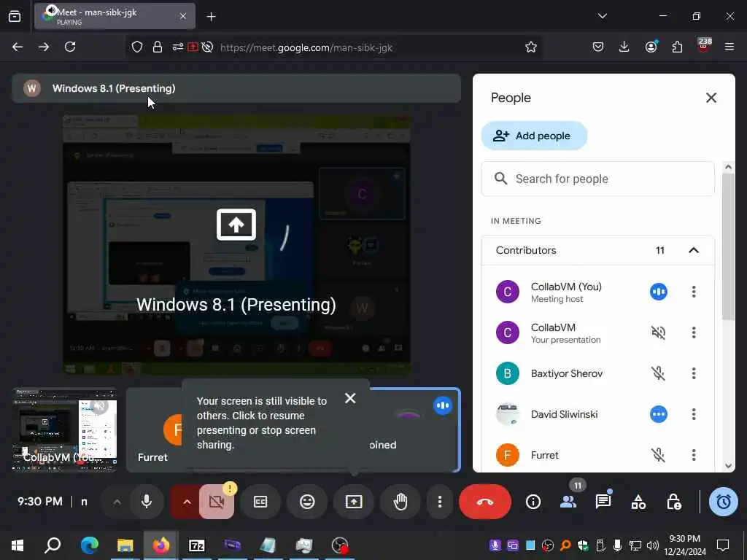Go forward in browser history
The height and width of the screenshot is (560, 747).
(44, 47)
